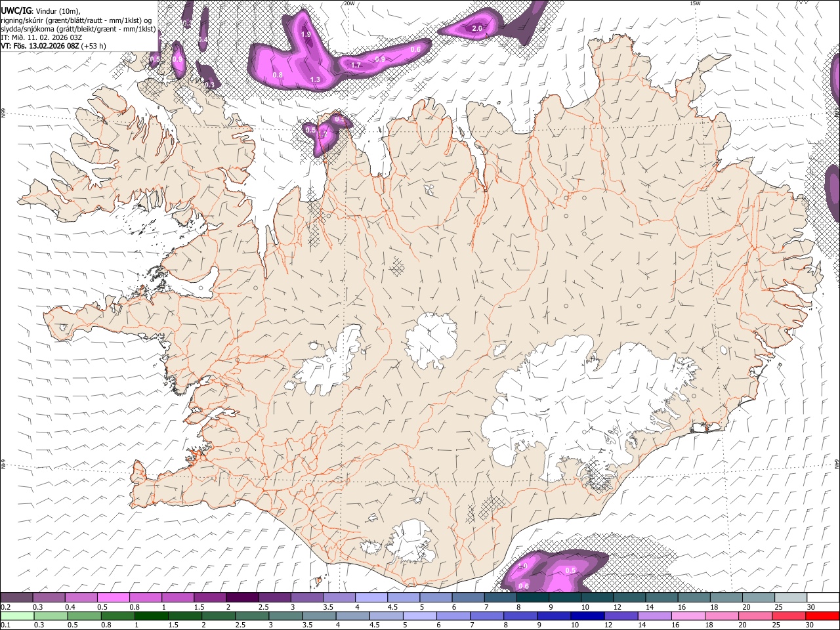Pick the pale green 0.1 rain legend swatch
Screen dimensions: 840x630
click(x=17, y=616)
